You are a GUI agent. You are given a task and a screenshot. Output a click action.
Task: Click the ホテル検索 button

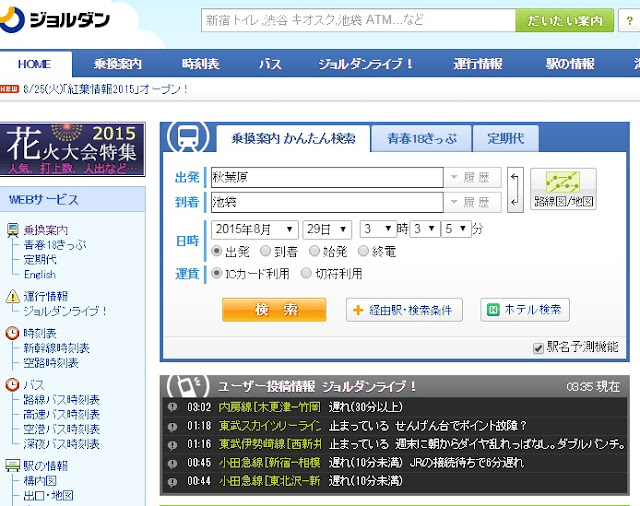point(525,310)
